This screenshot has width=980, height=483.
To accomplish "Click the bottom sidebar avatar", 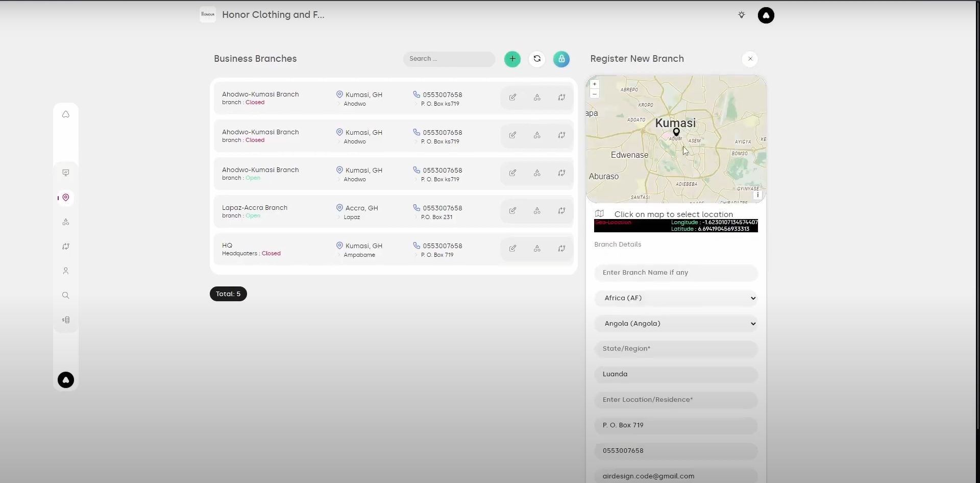I will click(66, 380).
